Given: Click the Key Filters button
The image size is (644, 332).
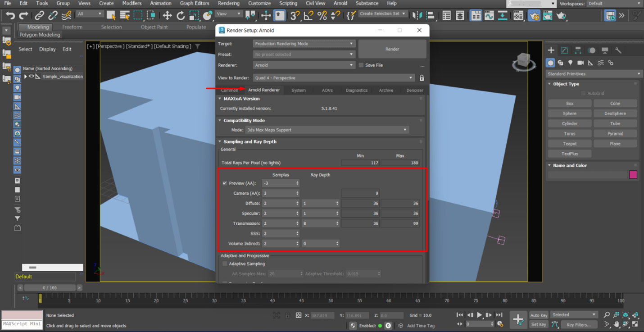Looking at the screenshot, I should [x=579, y=324].
